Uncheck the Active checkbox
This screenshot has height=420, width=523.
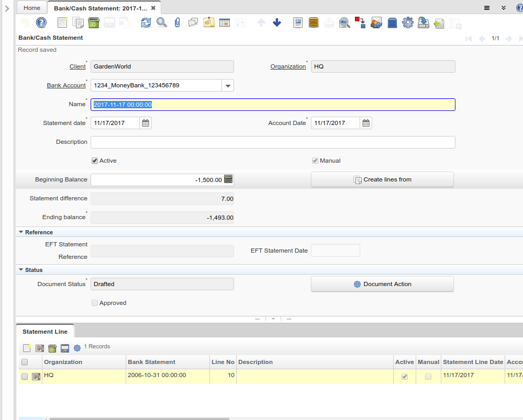tap(95, 161)
